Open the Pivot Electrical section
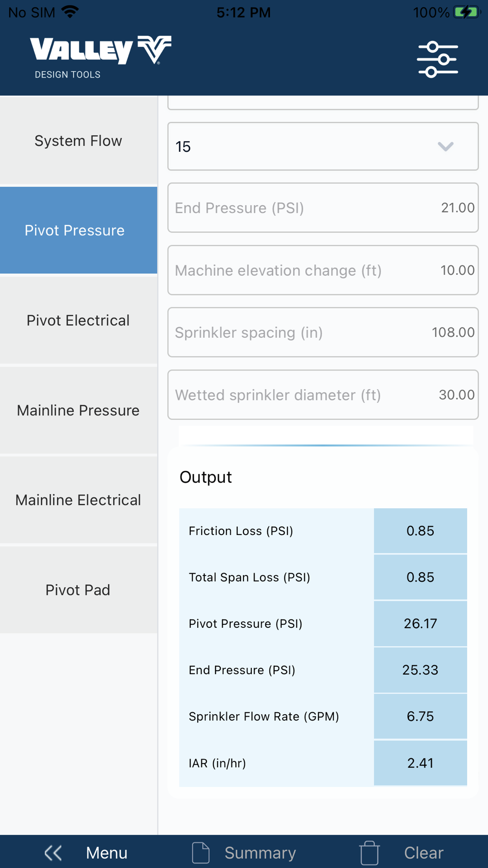This screenshot has height=868, width=488. click(78, 320)
